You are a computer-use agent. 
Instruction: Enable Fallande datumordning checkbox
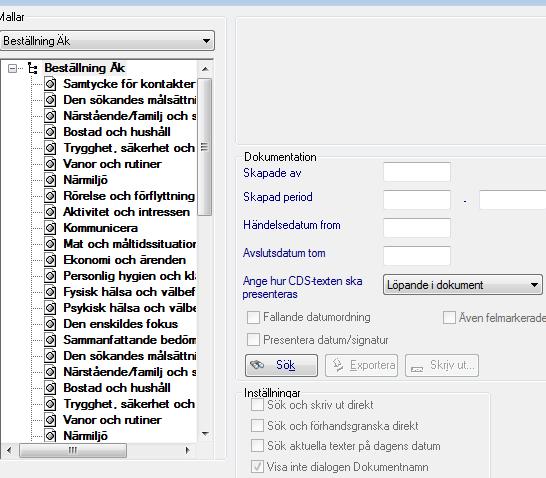pyautogui.click(x=253, y=318)
